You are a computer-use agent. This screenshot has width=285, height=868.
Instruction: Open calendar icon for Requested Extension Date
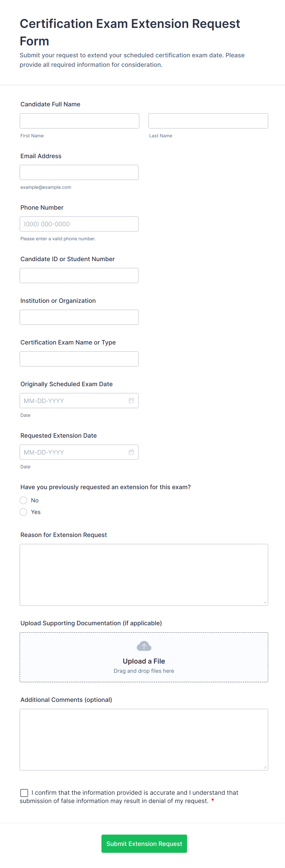pyautogui.click(x=131, y=452)
